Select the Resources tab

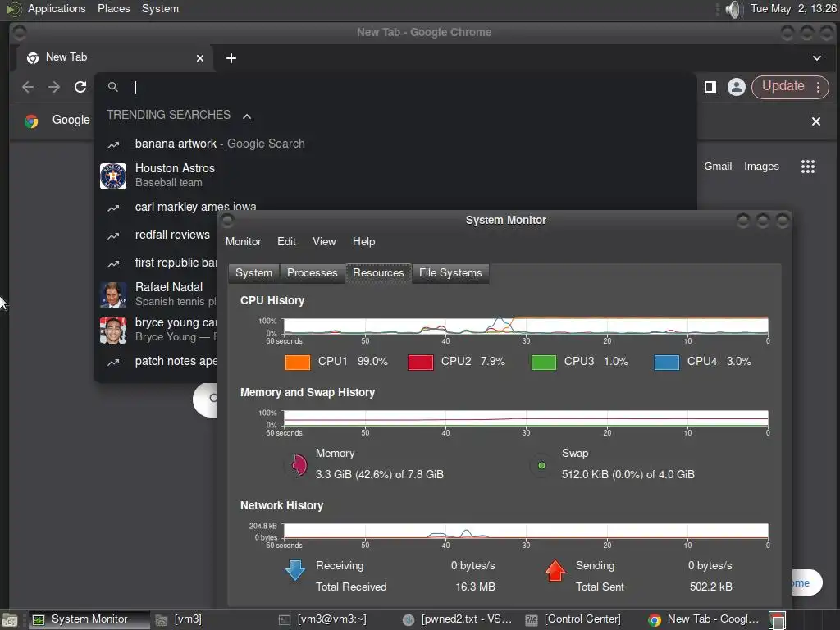378,272
